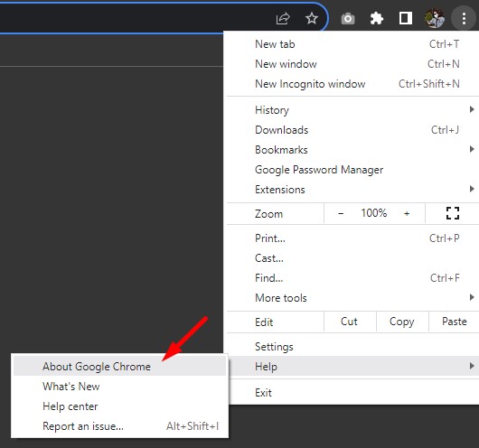
Task: Open a New Incognito window
Action: coord(352,84)
